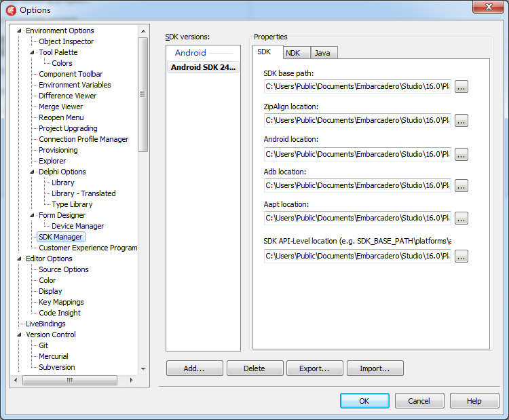Click the SDK API-Level location field
Image resolution: width=509 pixels, height=420 pixels.
pyautogui.click(x=358, y=256)
